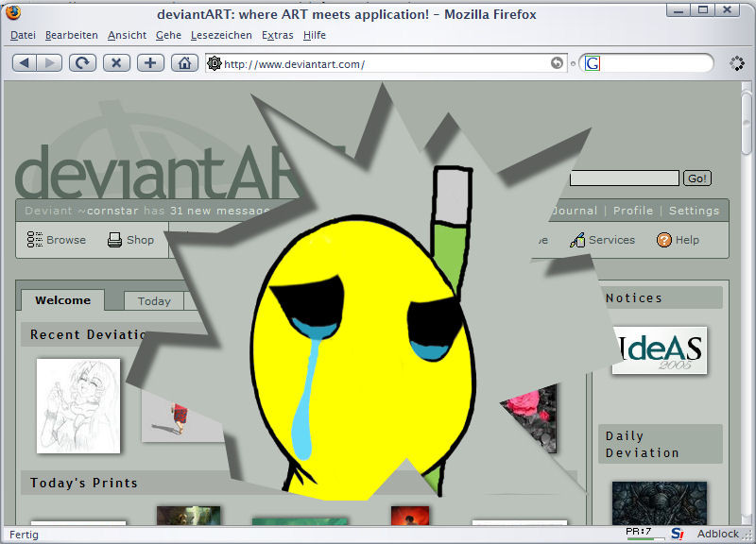
Task: Open the Profile link
Action: click(633, 211)
